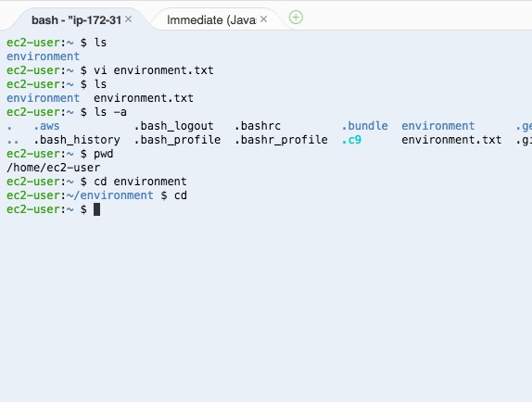The width and height of the screenshot is (532, 402).
Task: Click the '.bundle' directory name
Action: click(365, 126)
